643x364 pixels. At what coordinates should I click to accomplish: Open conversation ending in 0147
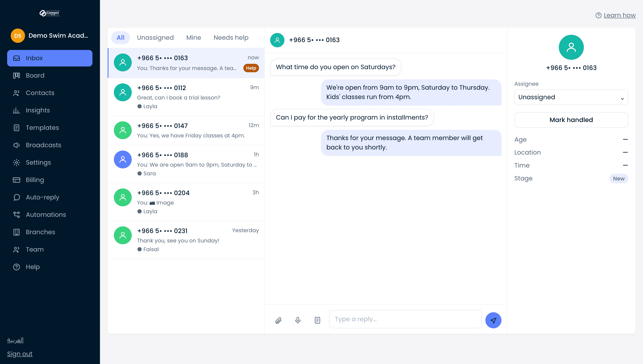(186, 130)
